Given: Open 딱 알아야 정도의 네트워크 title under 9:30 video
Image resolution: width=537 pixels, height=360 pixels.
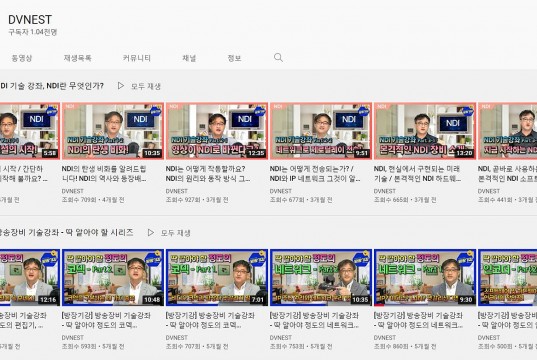Looking at the screenshot, I should tap(419, 320).
